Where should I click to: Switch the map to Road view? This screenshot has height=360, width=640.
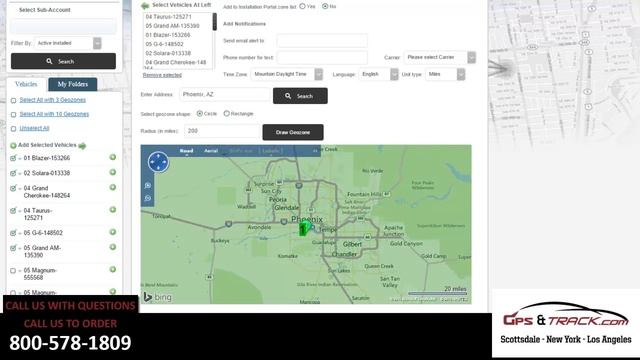point(186,151)
